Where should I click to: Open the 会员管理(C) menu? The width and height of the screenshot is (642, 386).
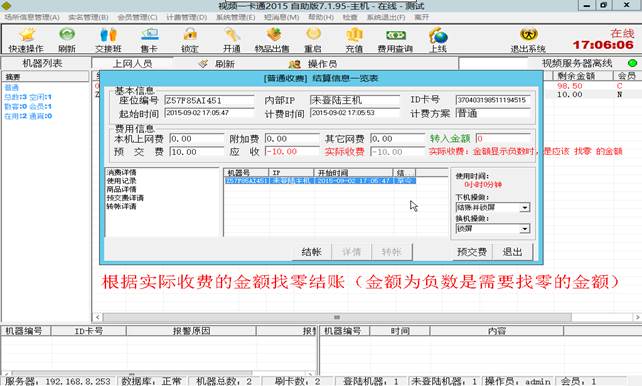click(x=137, y=17)
